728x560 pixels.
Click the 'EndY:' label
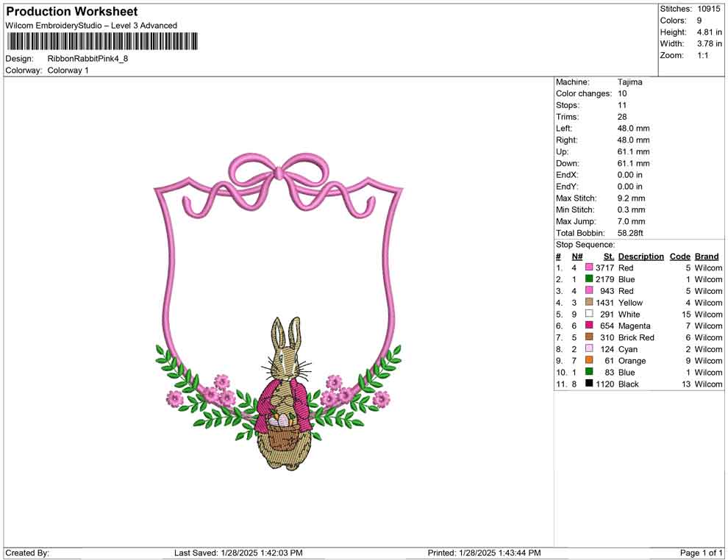[x=567, y=187]
